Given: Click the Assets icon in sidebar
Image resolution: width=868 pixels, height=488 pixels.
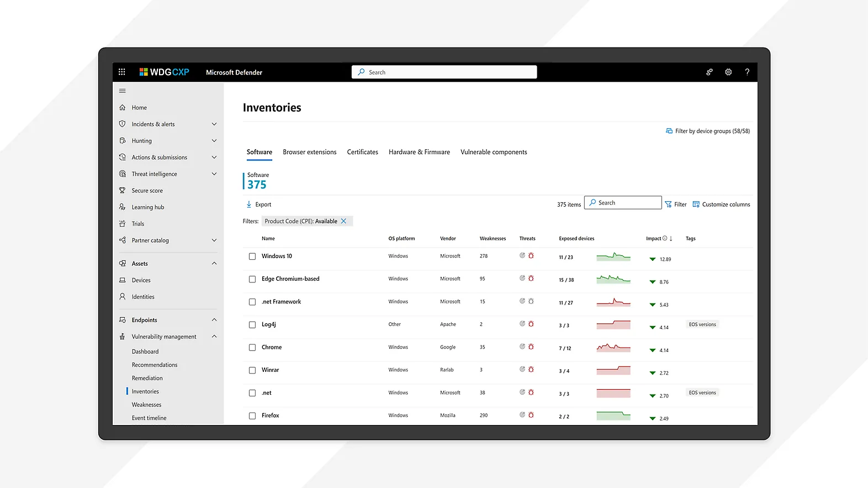Looking at the screenshot, I should point(123,264).
